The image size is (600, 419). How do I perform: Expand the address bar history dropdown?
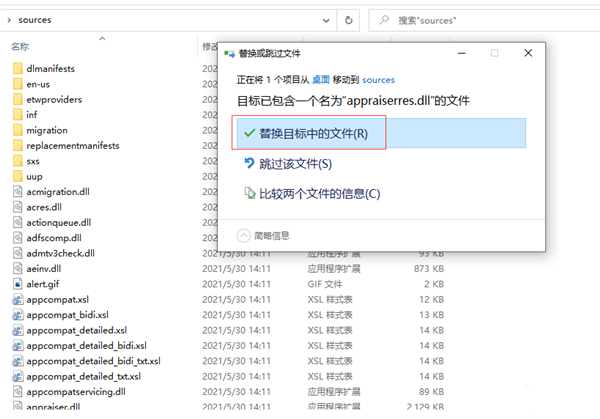click(323, 19)
